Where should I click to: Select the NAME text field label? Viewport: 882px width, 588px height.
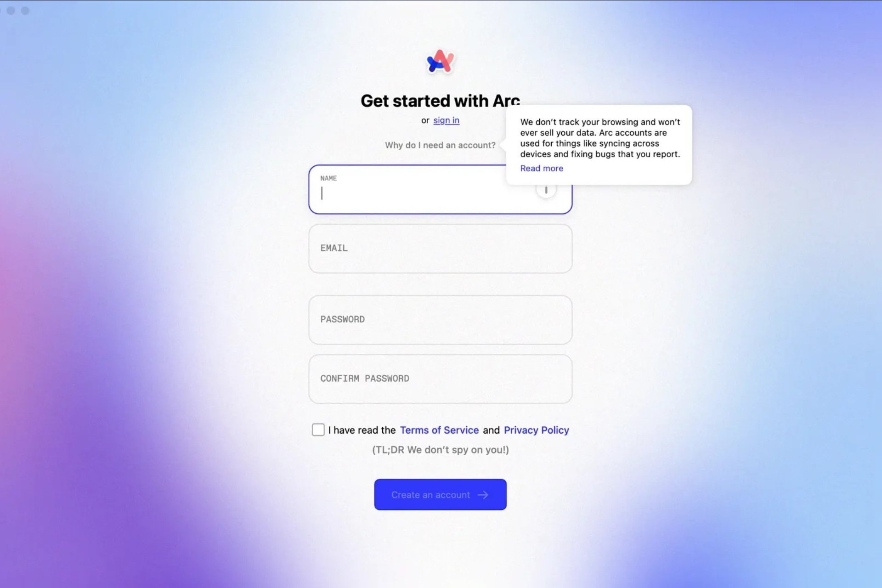pyautogui.click(x=328, y=178)
